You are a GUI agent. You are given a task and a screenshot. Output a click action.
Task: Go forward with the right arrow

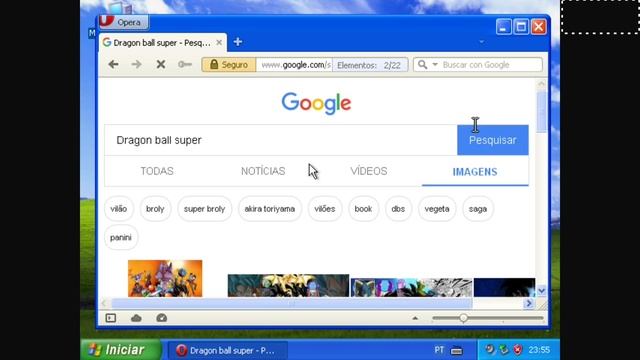click(x=136, y=64)
